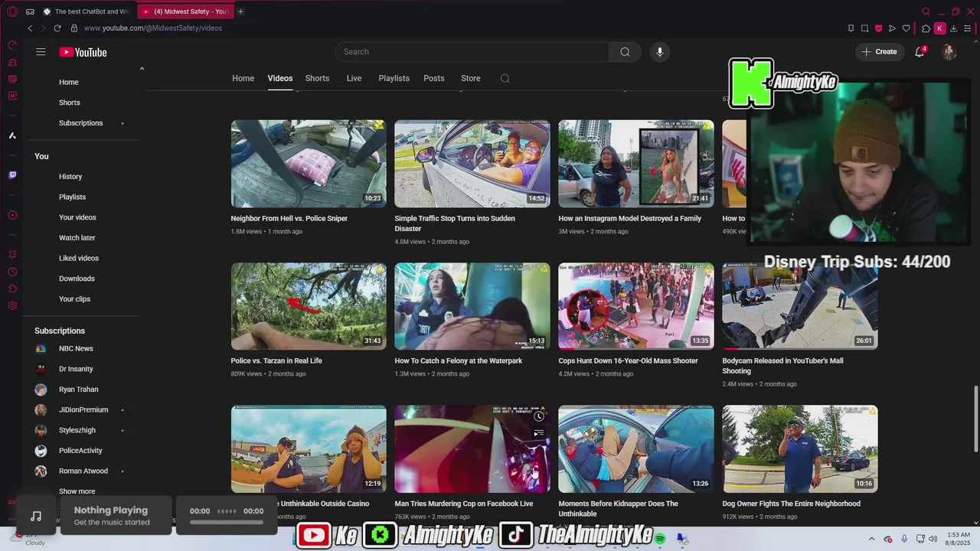Open Opera sidebar settings gear
This screenshot has width=980, height=551.
tap(12, 305)
